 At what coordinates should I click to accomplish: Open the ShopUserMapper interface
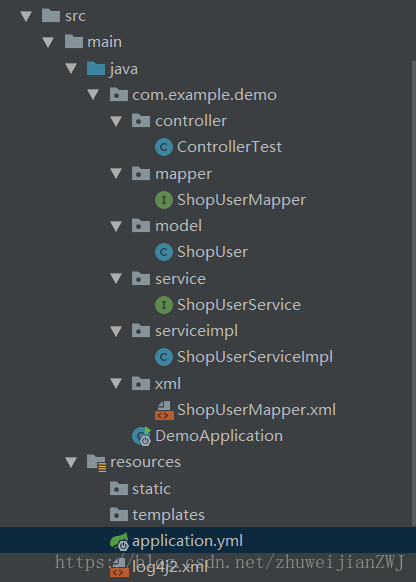(241, 200)
